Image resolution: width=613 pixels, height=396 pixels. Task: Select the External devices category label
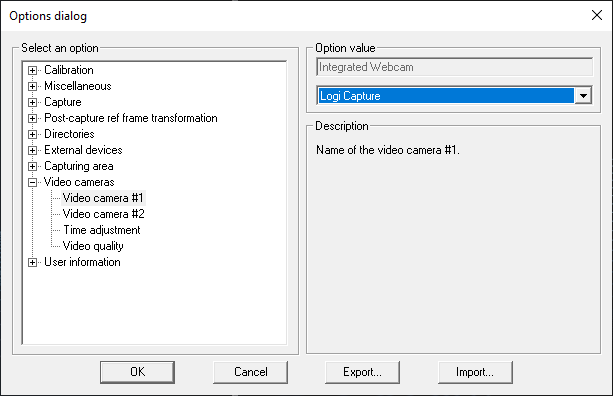[83, 150]
